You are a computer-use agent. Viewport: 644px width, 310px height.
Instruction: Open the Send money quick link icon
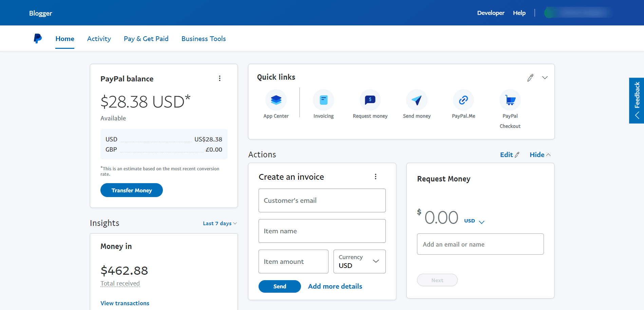(417, 100)
